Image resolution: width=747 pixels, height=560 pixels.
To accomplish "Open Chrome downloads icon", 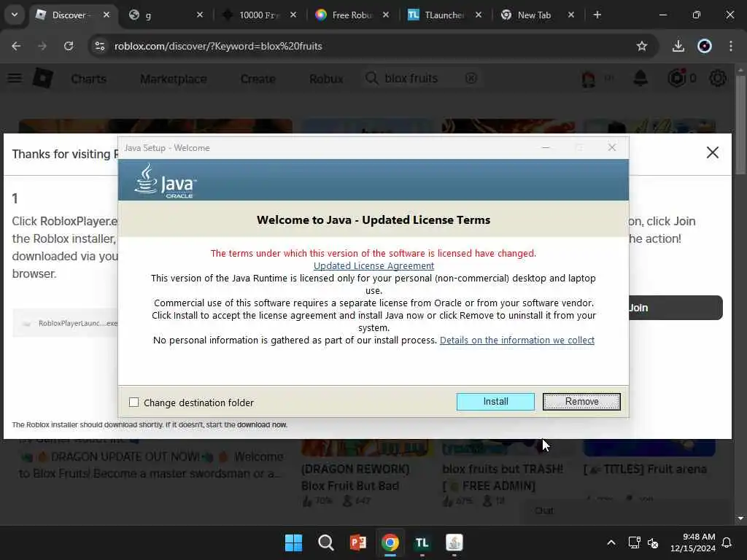I will [x=678, y=46].
